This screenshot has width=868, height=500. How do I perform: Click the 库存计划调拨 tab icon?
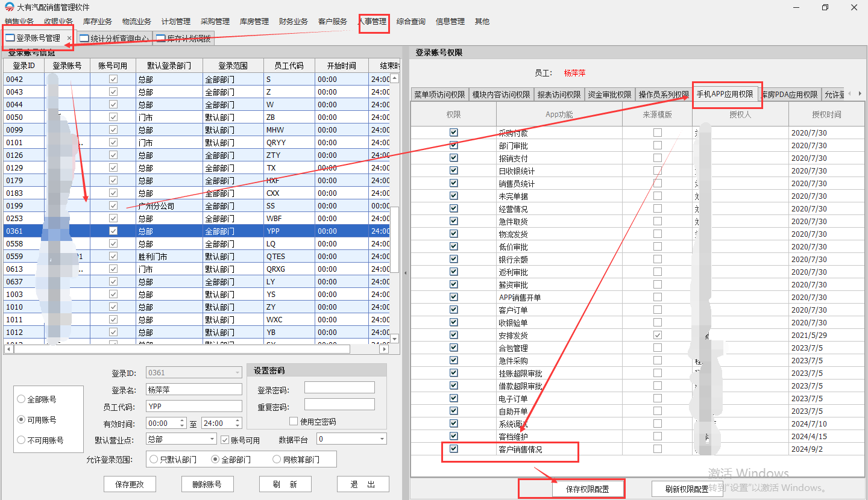[160, 39]
